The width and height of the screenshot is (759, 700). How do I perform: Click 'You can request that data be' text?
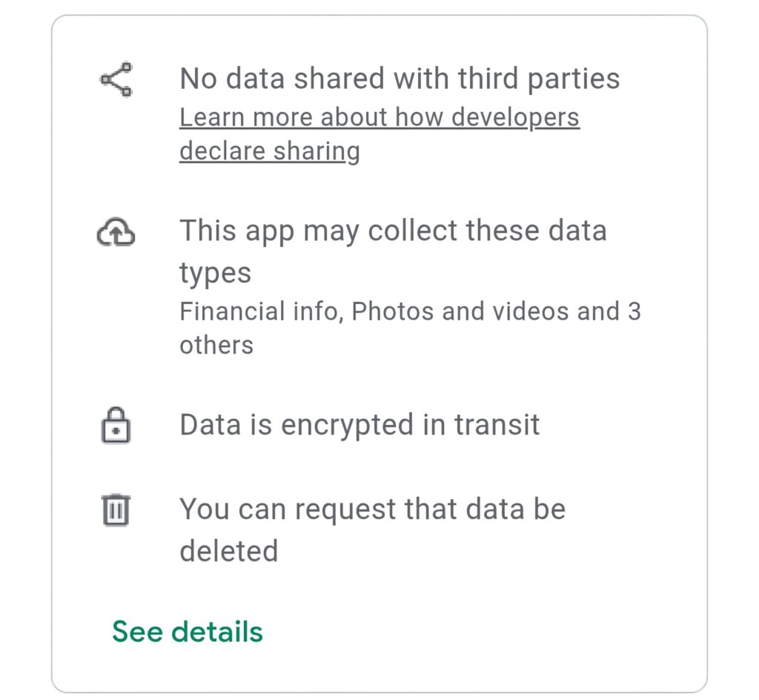point(373,509)
